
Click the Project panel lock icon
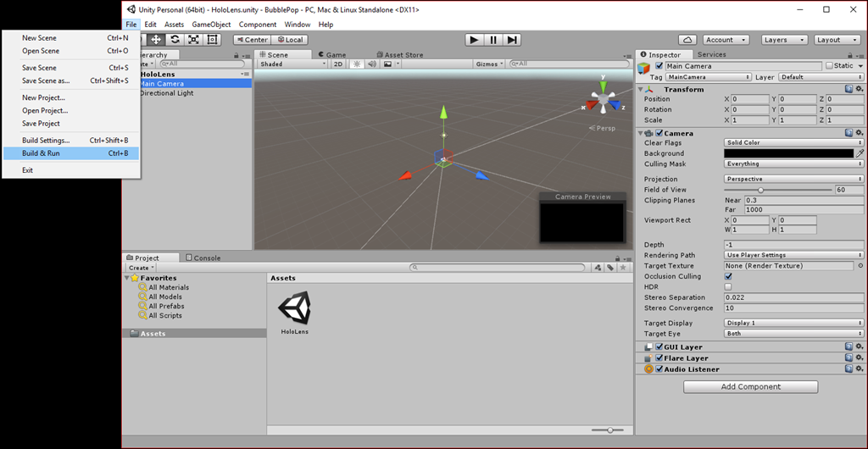618,258
